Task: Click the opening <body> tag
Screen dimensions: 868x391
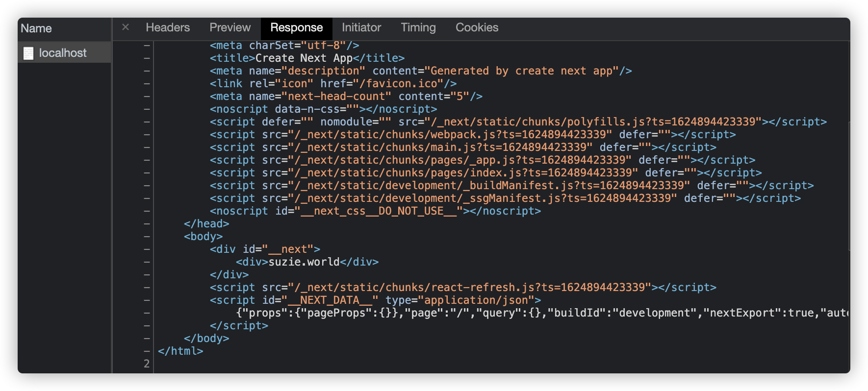Action: point(203,237)
